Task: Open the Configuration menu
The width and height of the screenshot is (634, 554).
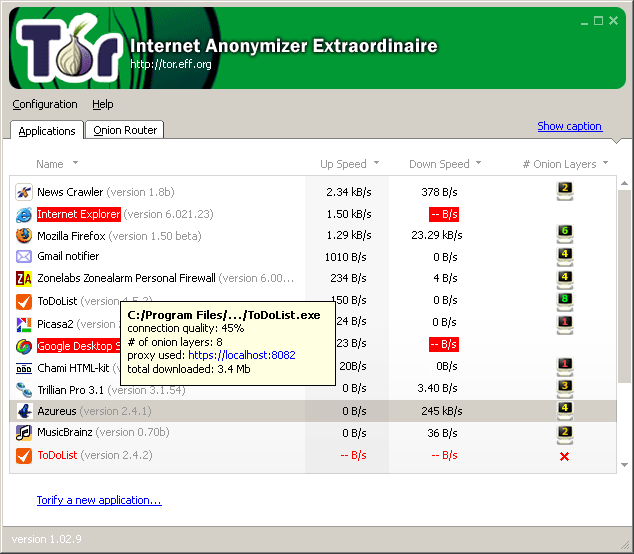Action: (x=45, y=104)
